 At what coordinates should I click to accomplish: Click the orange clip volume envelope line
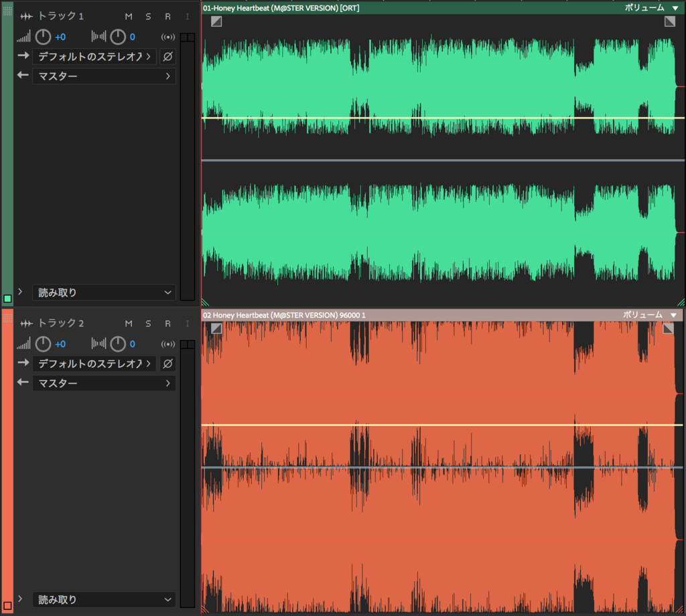click(x=442, y=425)
